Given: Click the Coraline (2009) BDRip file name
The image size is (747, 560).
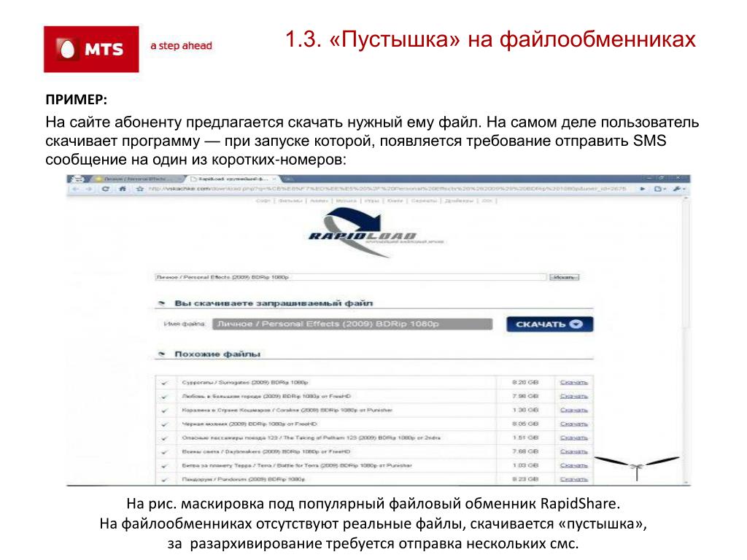Looking at the screenshot, I should (x=287, y=410).
